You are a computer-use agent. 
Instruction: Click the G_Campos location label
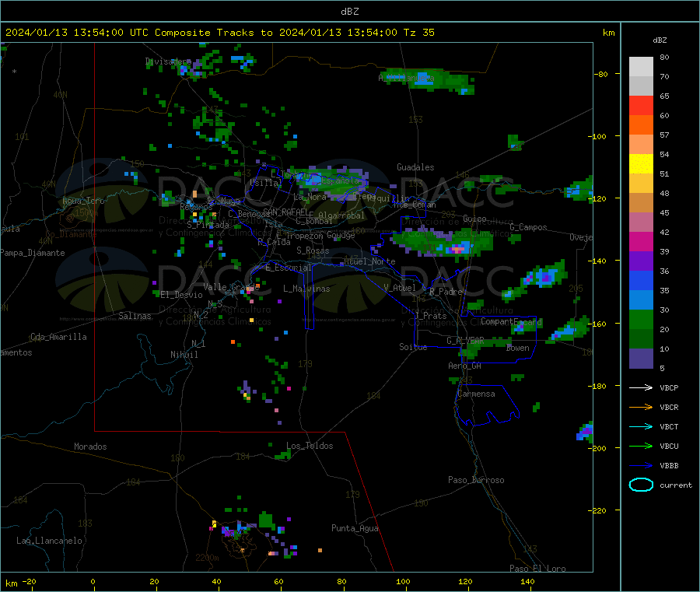528,227
